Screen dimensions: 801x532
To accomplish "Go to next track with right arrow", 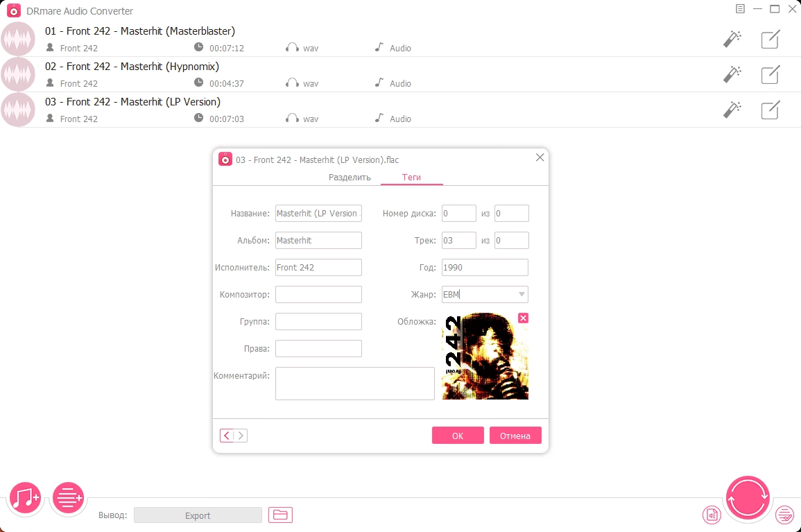I will (241, 436).
